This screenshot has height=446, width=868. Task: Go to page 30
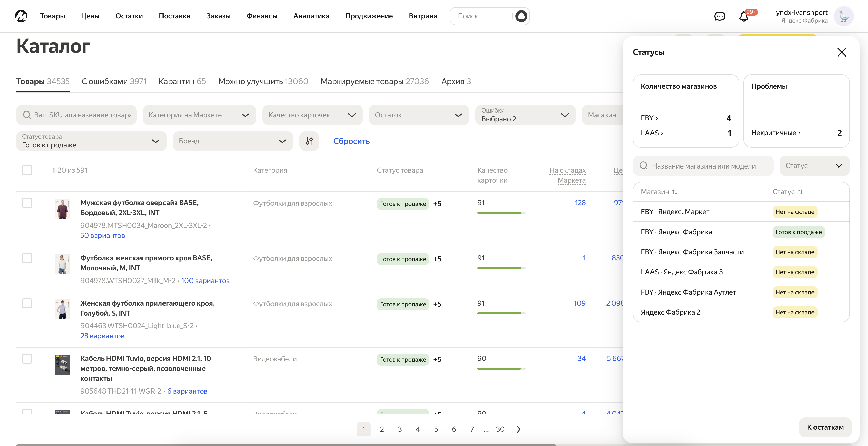pyautogui.click(x=500, y=429)
